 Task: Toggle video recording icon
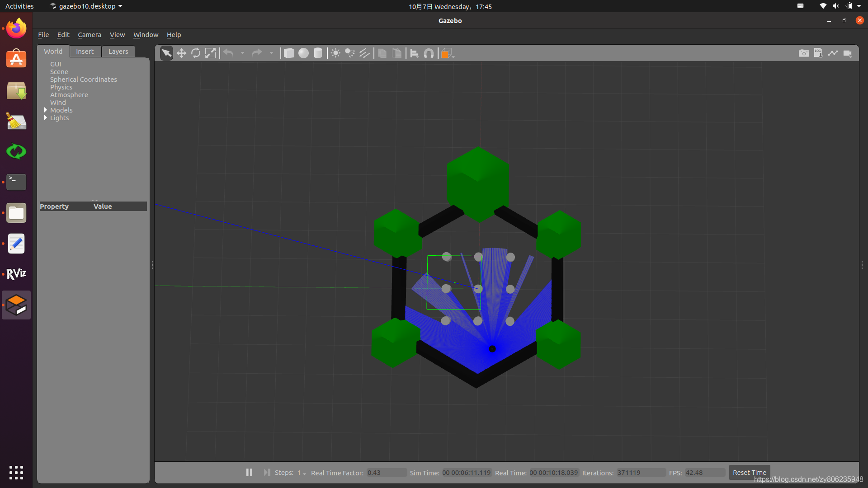tap(848, 53)
